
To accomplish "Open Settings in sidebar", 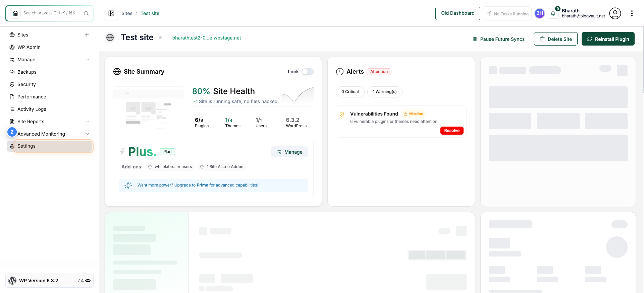I will tap(50, 146).
